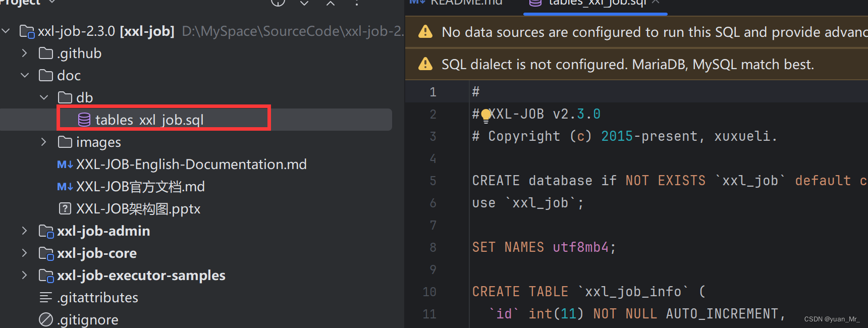Select the .github folder name

tap(79, 53)
